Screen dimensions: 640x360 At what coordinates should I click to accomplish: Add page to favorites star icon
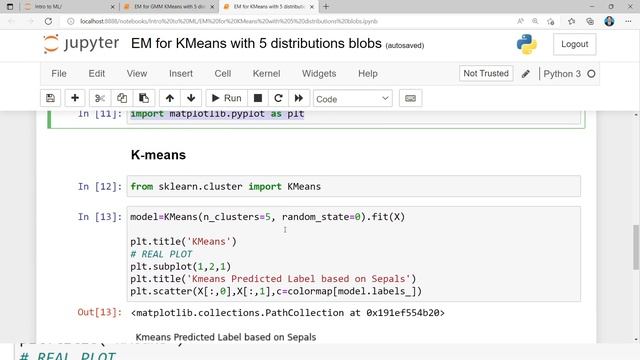(551, 21)
